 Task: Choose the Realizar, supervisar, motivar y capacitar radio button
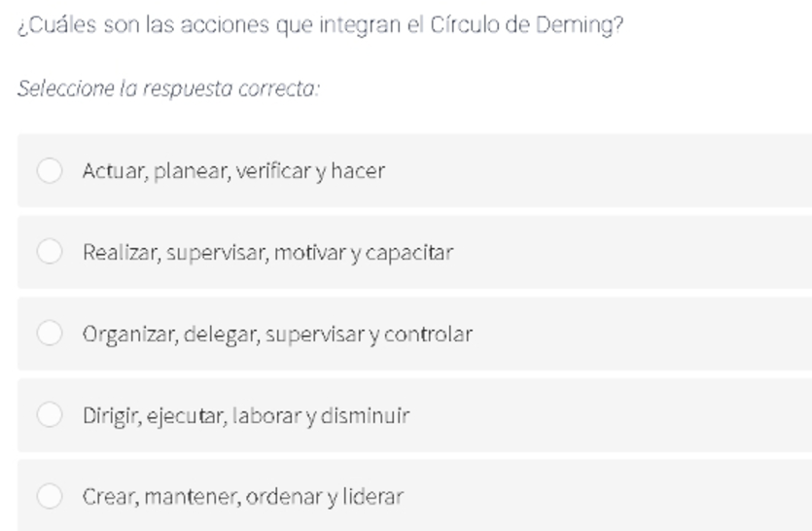50,252
